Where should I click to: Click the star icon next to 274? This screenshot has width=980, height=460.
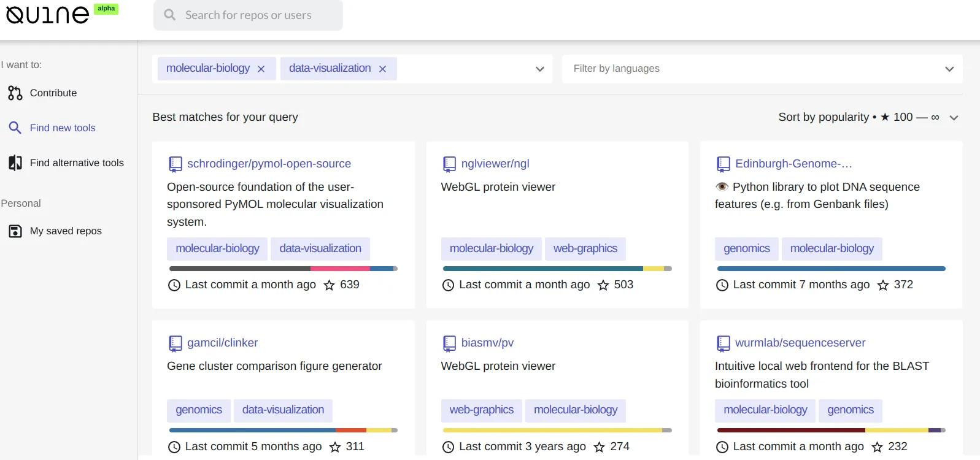pos(600,447)
